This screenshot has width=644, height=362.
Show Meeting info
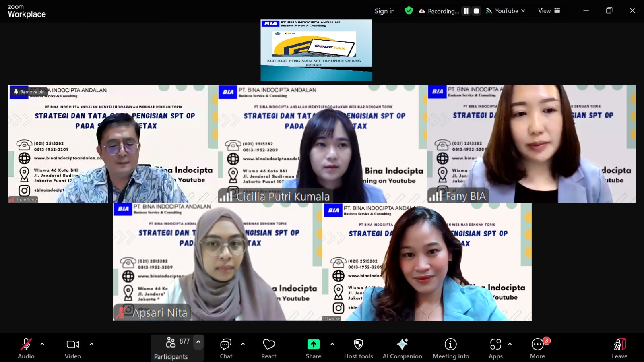coord(450,348)
